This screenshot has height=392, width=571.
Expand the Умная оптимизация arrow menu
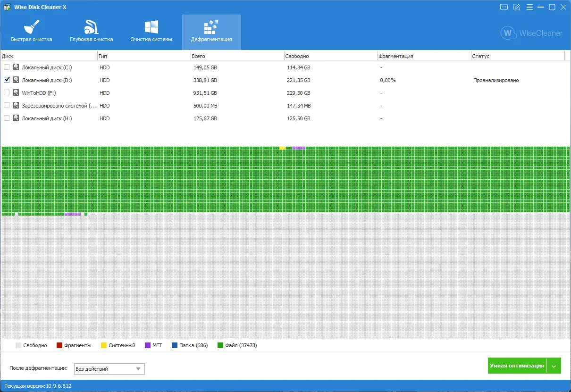pos(554,366)
